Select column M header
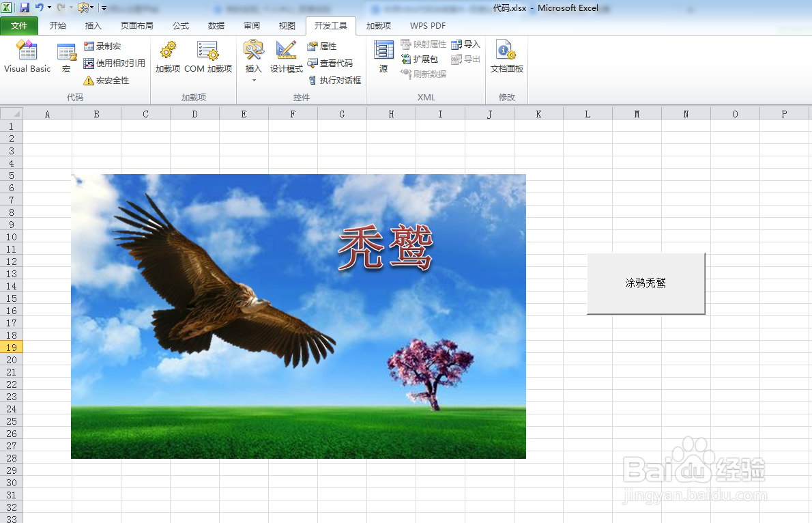The image size is (812, 523). point(637,114)
